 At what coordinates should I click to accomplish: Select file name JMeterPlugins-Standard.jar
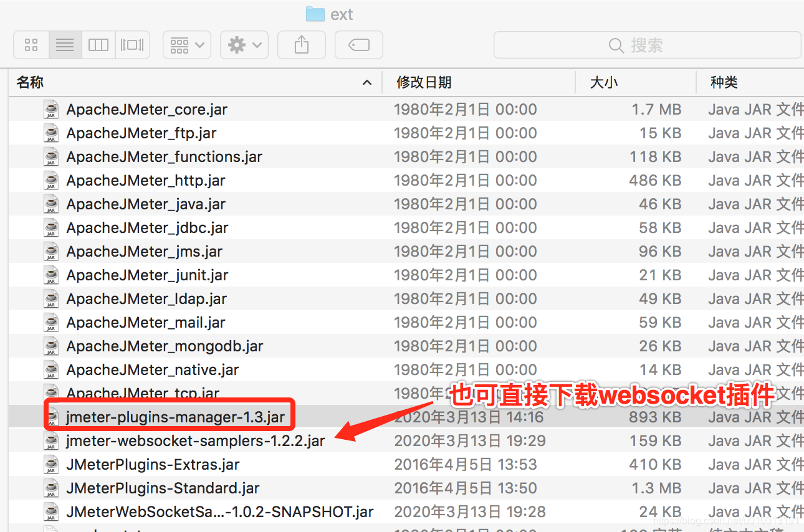(x=163, y=488)
